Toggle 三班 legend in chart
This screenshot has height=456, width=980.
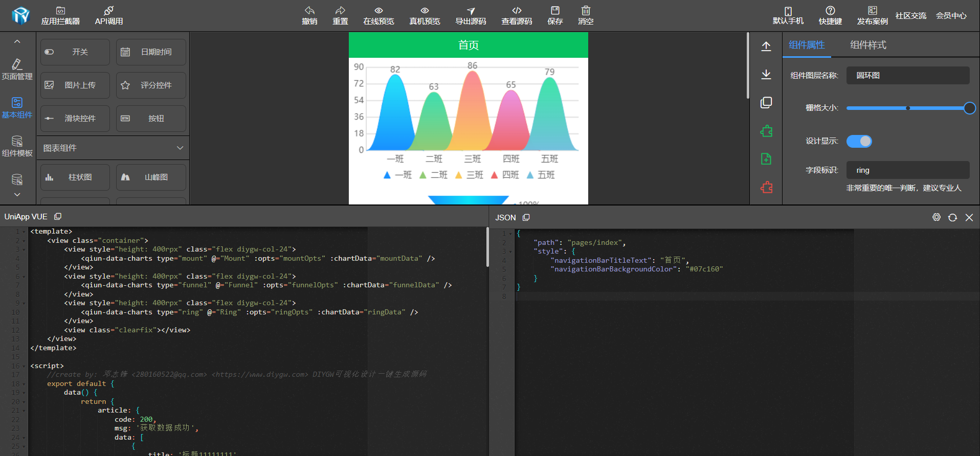(469, 175)
